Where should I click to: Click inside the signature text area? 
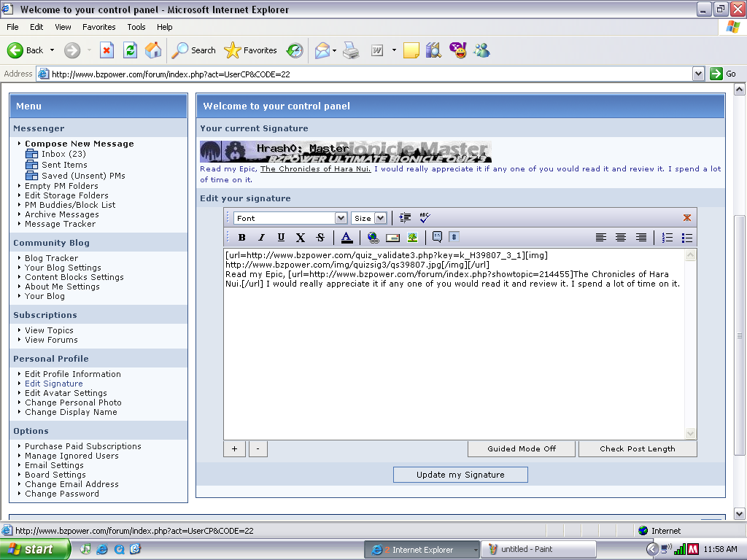(454, 344)
